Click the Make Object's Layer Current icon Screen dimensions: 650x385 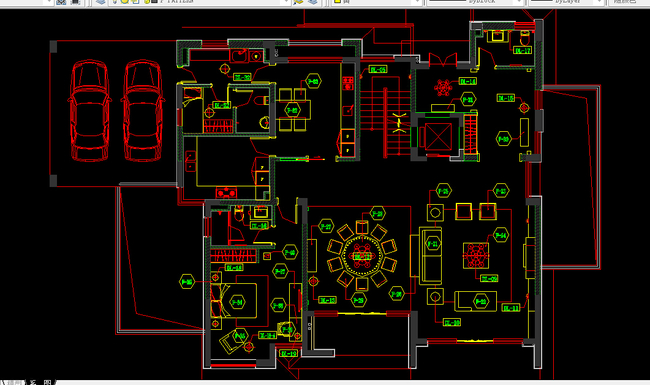[298, 2]
